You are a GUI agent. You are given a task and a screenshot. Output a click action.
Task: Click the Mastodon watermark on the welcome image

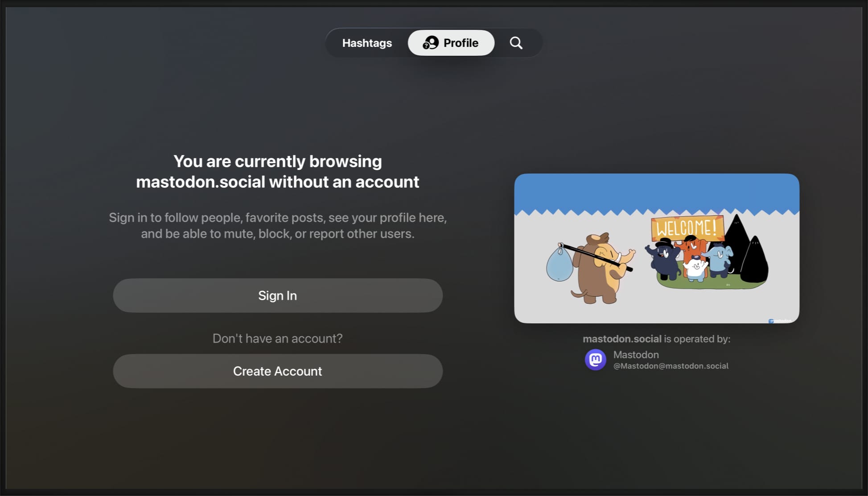pos(779,320)
